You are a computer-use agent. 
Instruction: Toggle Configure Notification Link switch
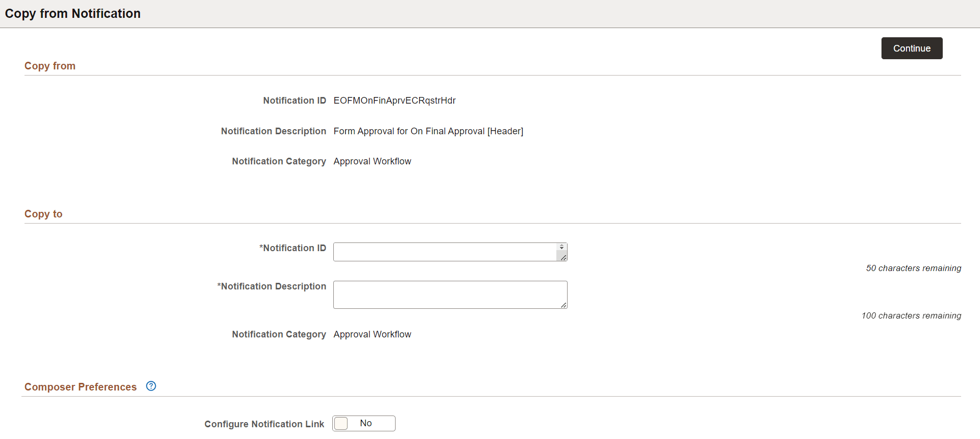[364, 423]
